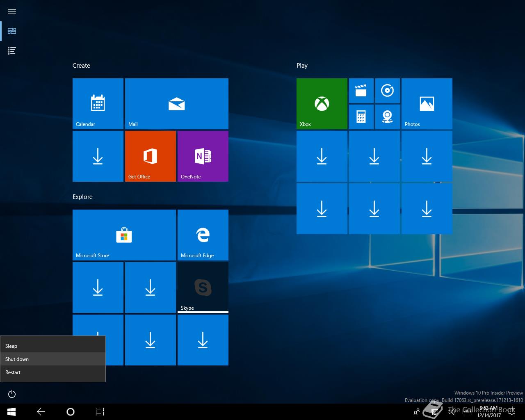The height and width of the screenshot is (420, 525).
Task: Select Shut down from the power menu
Action: pyautogui.click(x=53, y=359)
